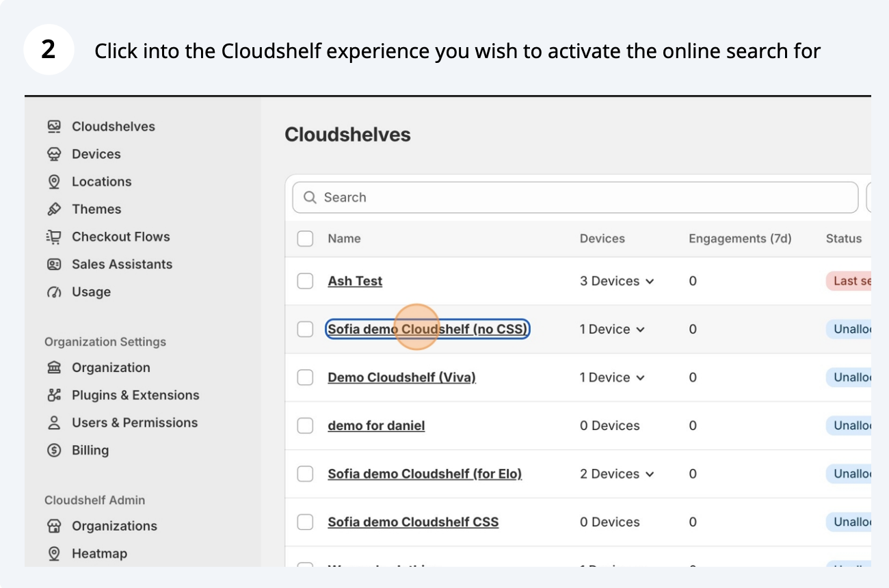Open the demo for daniel link
This screenshot has width=889, height=588.
coord(376,425)
